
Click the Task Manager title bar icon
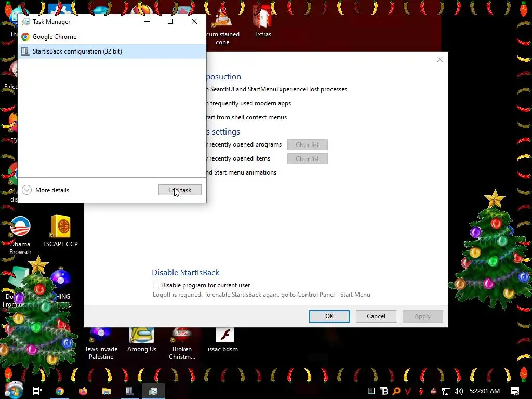(26, 22)
